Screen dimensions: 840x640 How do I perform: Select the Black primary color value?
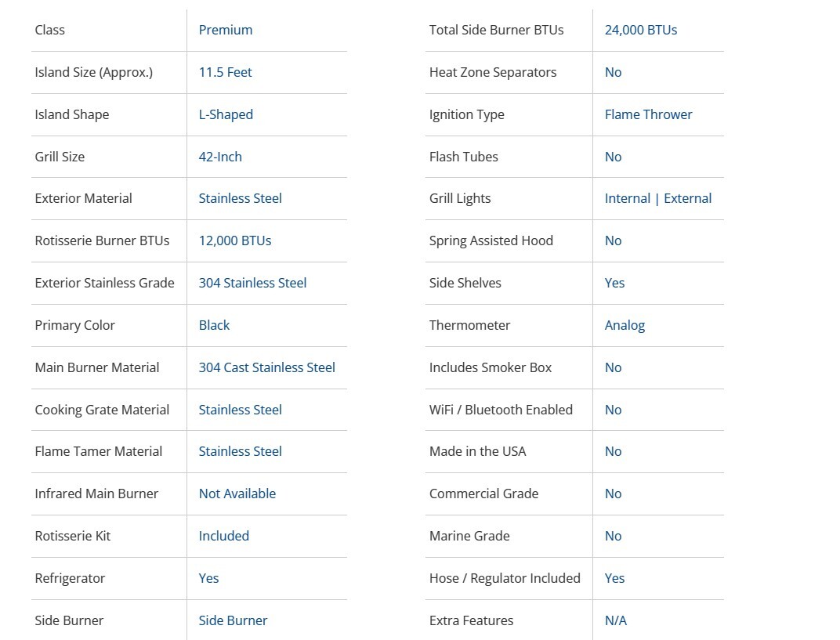[x=214, y=325]
